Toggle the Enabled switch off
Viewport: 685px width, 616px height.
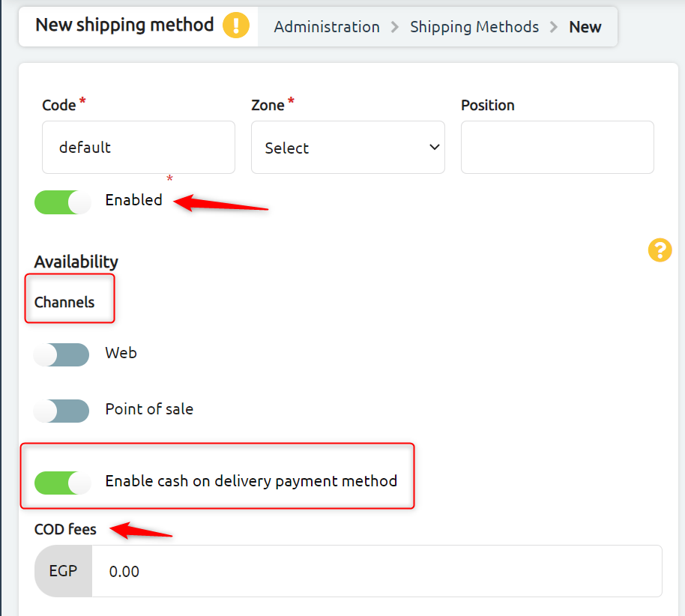[62, 202]
